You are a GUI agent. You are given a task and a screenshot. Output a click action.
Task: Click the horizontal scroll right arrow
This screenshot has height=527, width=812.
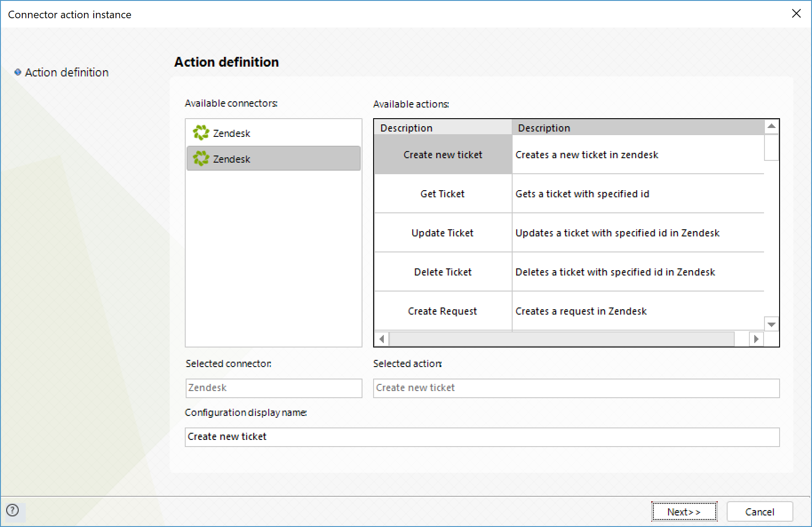(x=756, y=339)
